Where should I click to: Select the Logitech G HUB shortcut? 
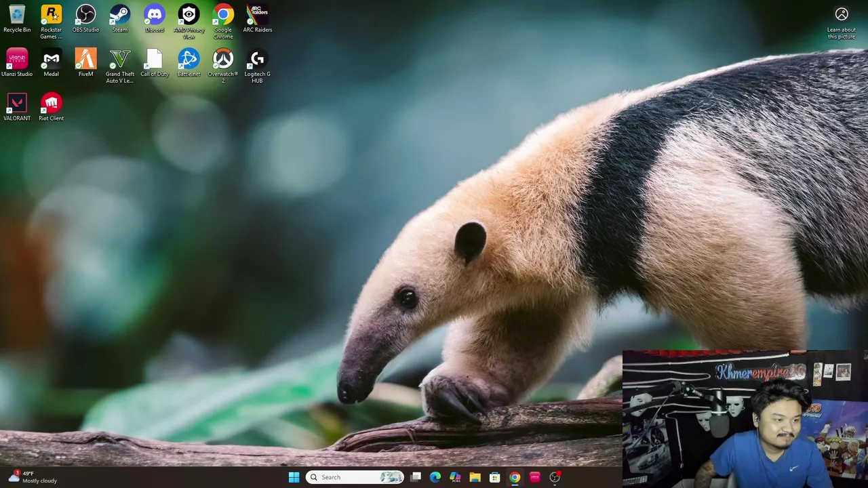[257, 66]
